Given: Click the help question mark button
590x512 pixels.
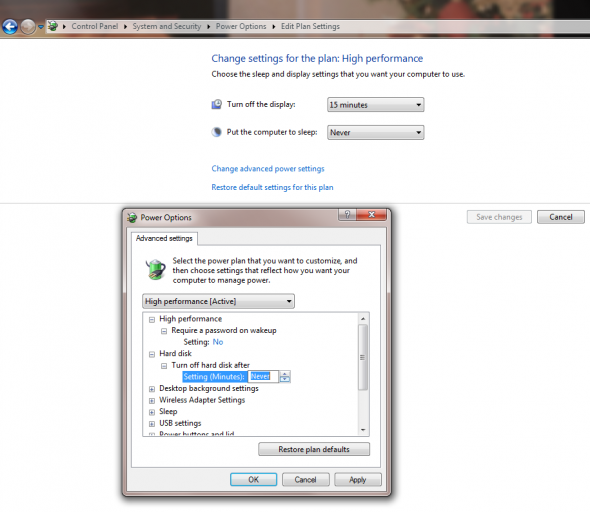Looking at the screenshot, I should tap(347, 214).
